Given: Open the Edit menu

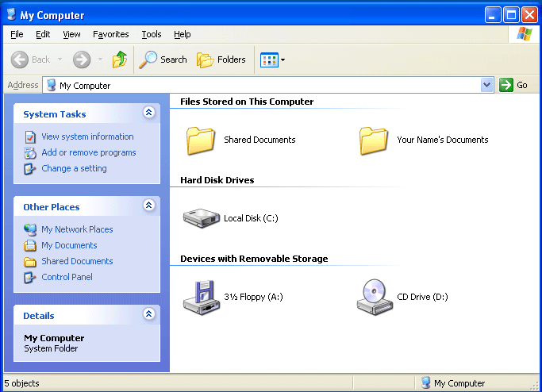Looking at the screenshot, I should tap(43, 34).
